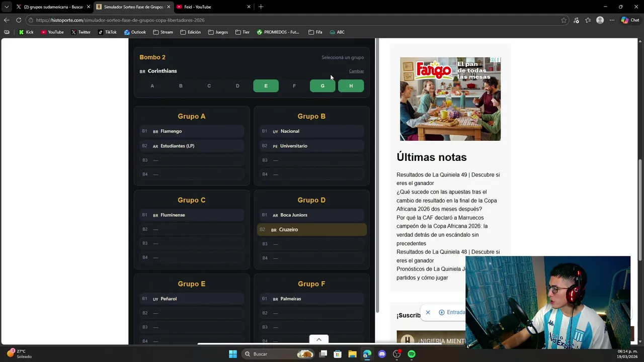644x362 pixels.
Task: Open the PROMIEDOS bookmark
Action: 278,32
